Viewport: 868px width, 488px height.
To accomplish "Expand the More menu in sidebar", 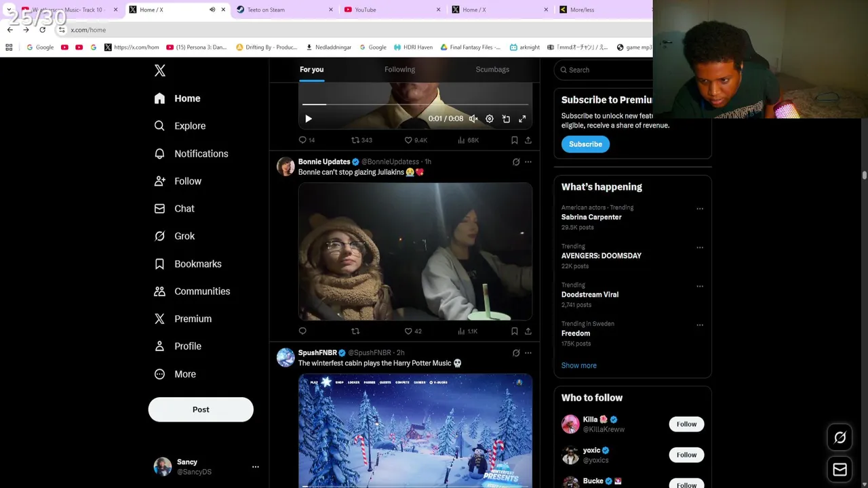I will 175,374.
